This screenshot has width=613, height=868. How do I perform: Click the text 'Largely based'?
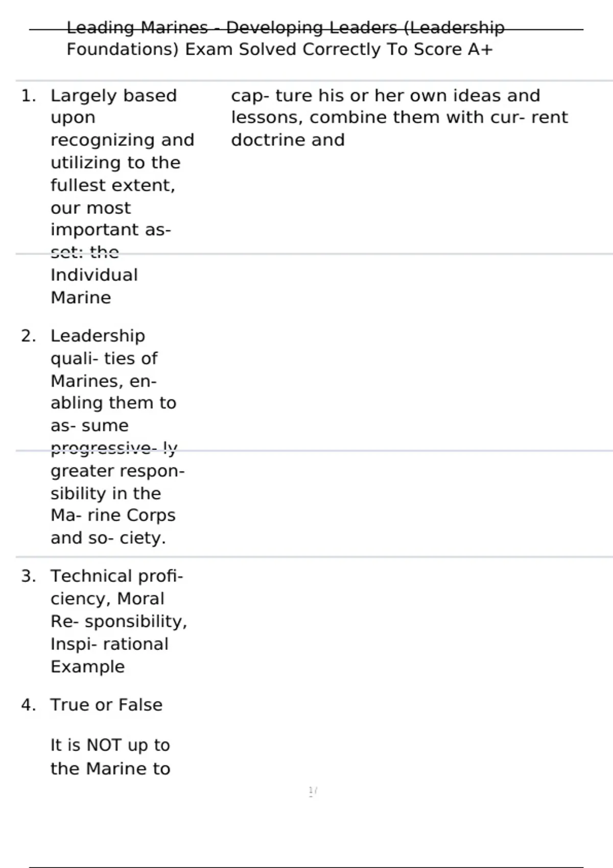click(x=113, y=95)
